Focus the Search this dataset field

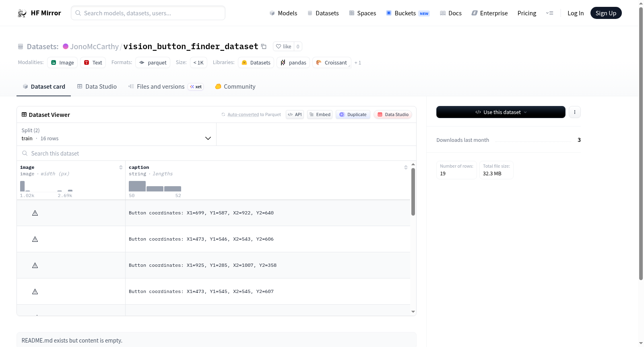tap(217, 153)
